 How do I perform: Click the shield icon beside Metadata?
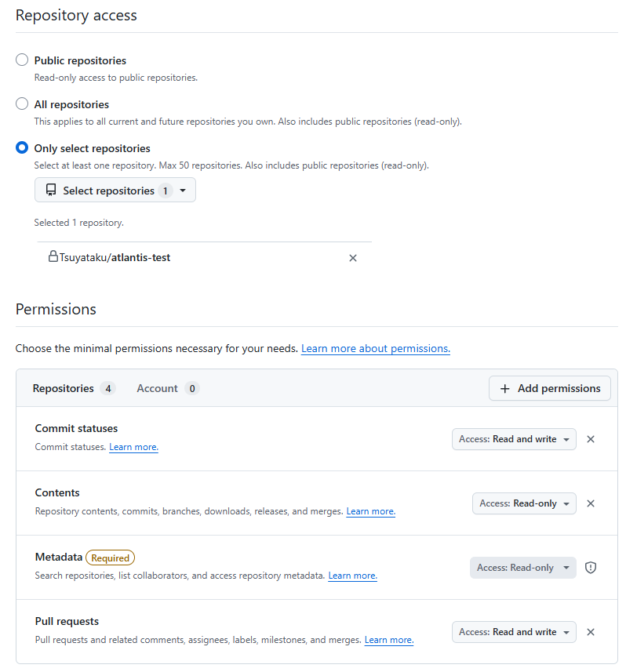pyautogui.click(x=591, y=568)
